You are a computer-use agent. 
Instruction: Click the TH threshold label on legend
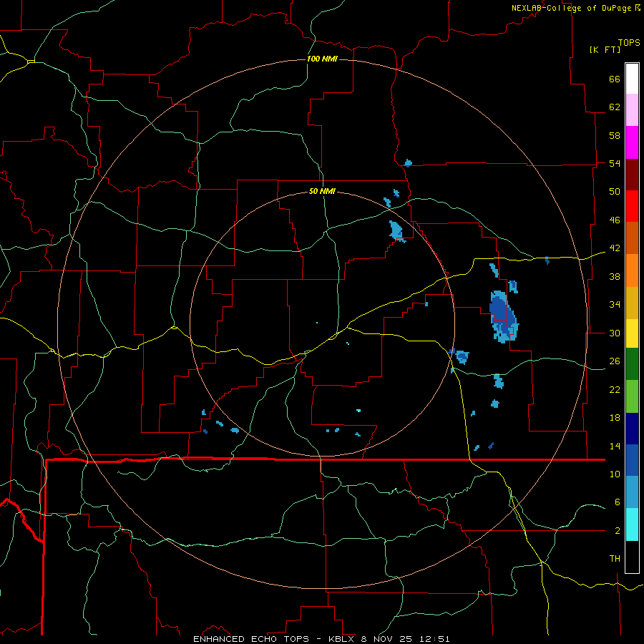615,559
